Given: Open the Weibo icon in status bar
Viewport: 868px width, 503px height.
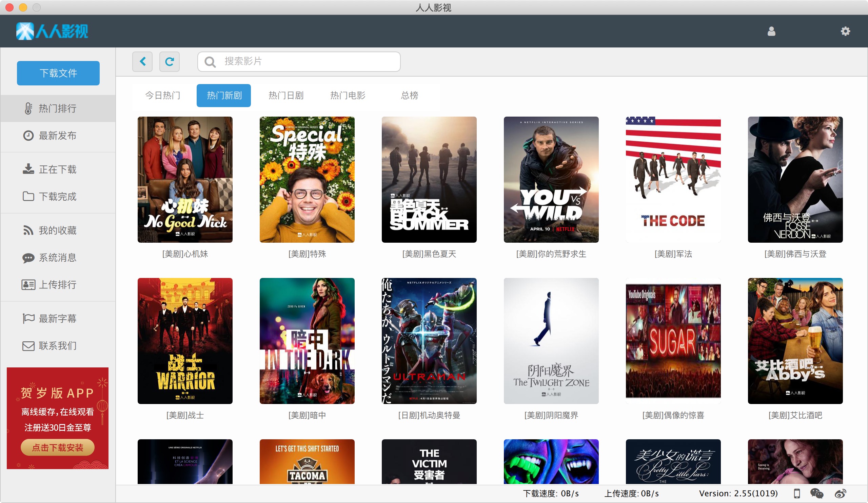Looking at the screenshot, I should click(x=840, y=494).
